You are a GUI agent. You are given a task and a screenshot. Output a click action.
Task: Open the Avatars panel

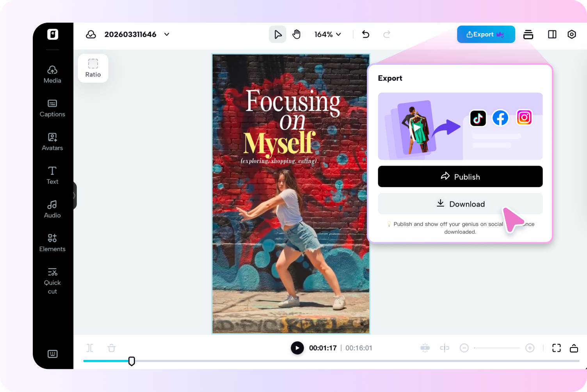click(x=52, y=142)
